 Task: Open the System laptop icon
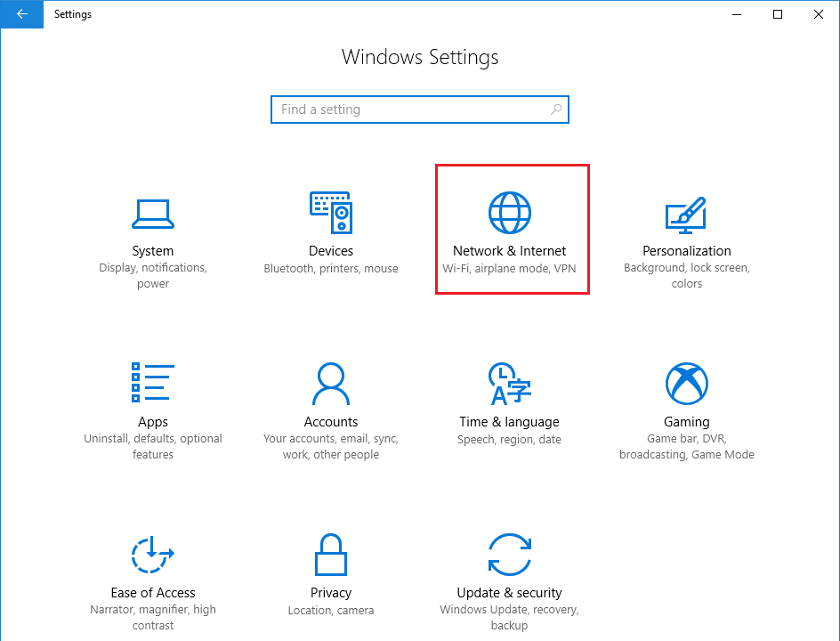click(x=153, y=213)
